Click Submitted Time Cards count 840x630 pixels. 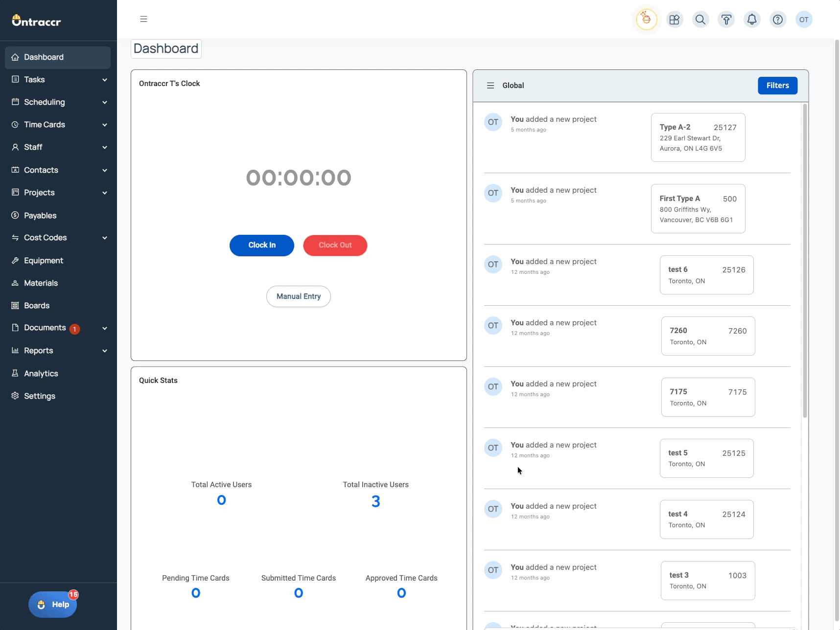pyautogui.click(x=299, y=593)
